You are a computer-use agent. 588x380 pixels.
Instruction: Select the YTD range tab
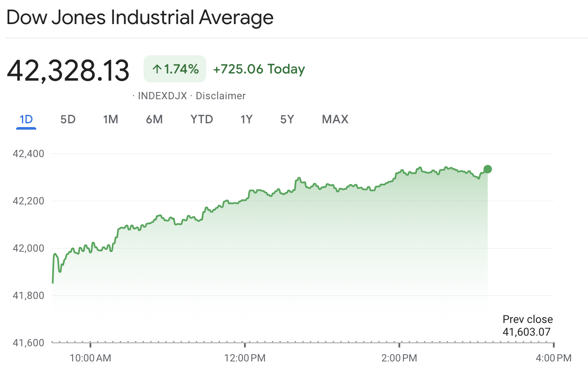(x=201, y=119)
